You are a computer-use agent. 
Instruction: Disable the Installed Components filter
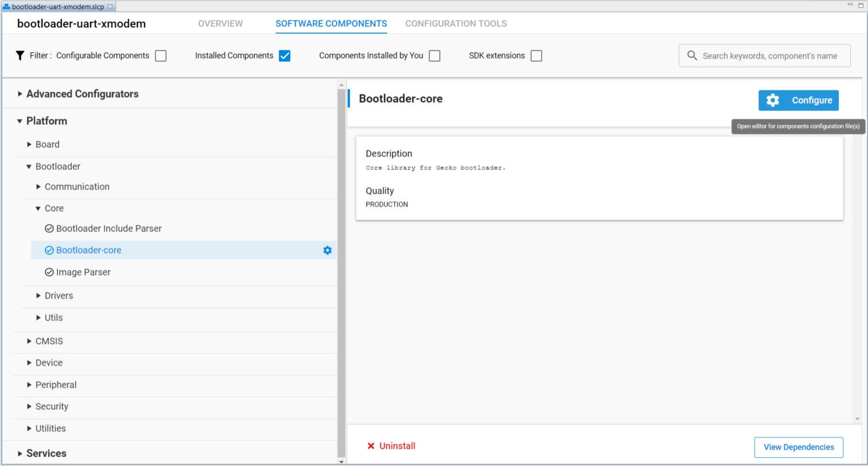[x=285, y=56]
